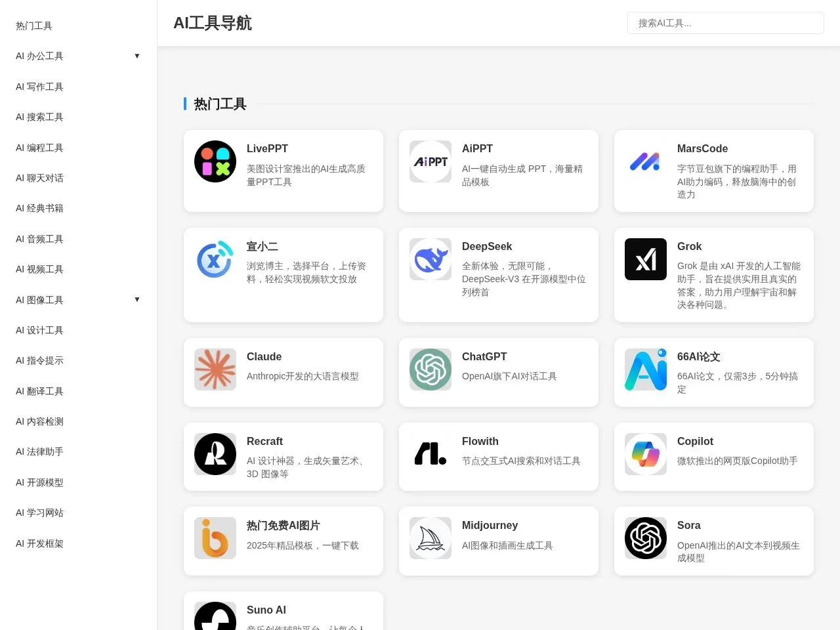This screenshot has width=840, height=630.
Task: Open the Suno AI title link
Action: click(x=266, y=610)
